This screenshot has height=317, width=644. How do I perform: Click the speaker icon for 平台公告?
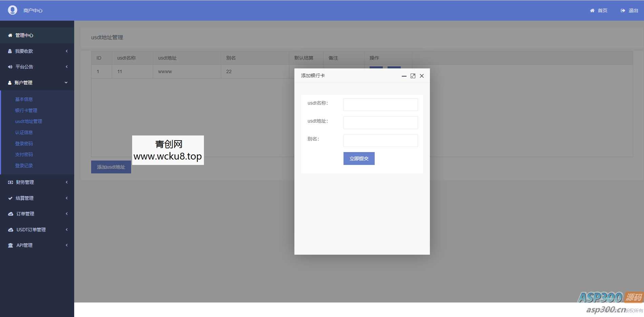click(10, 67)
